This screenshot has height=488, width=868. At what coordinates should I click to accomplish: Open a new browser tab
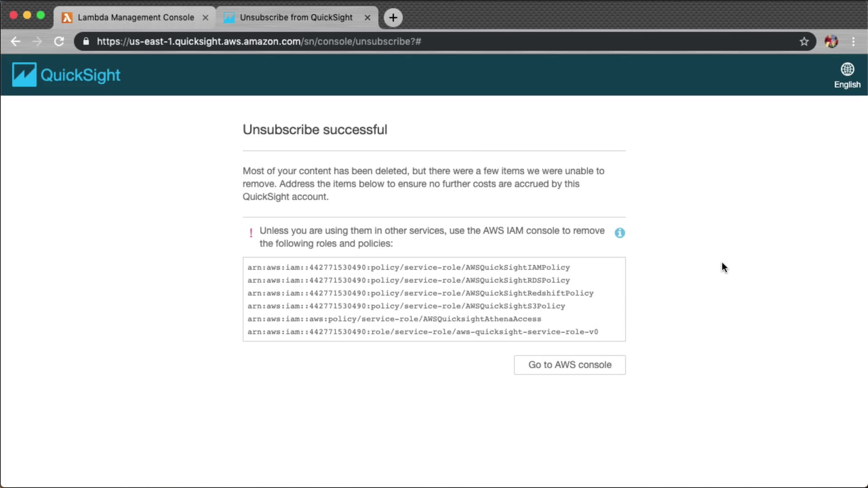click(393, 18)
